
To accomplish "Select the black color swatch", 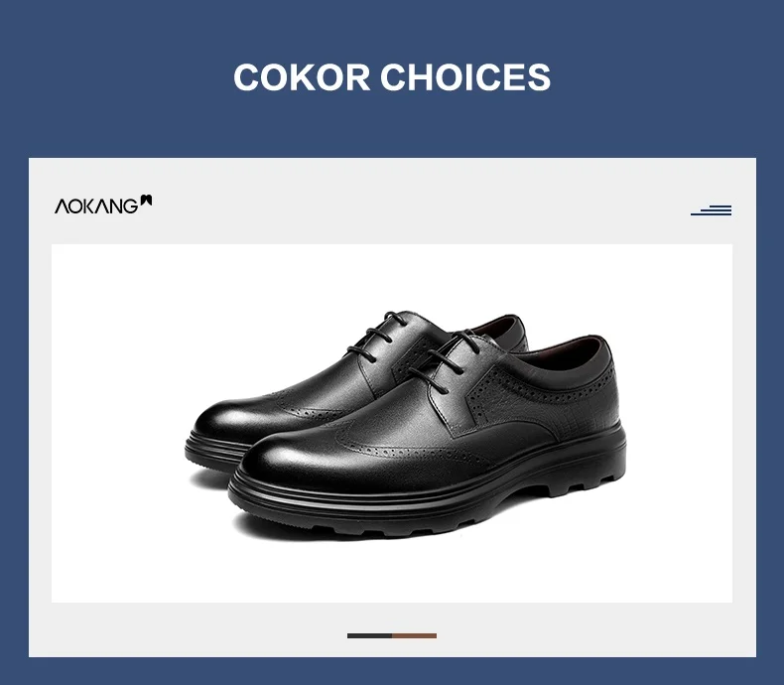I will [369, 636].
